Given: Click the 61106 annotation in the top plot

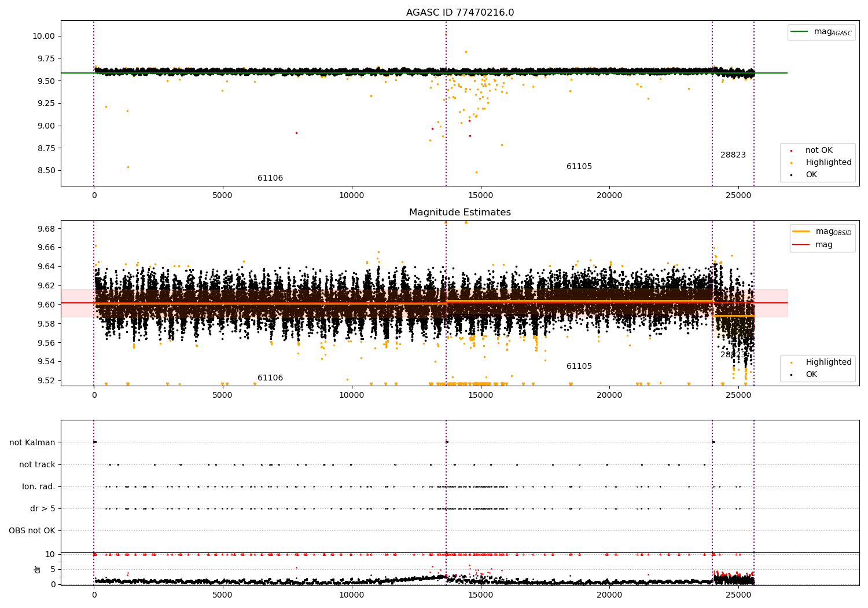Looking at the screenshot, I should [270, 178].
